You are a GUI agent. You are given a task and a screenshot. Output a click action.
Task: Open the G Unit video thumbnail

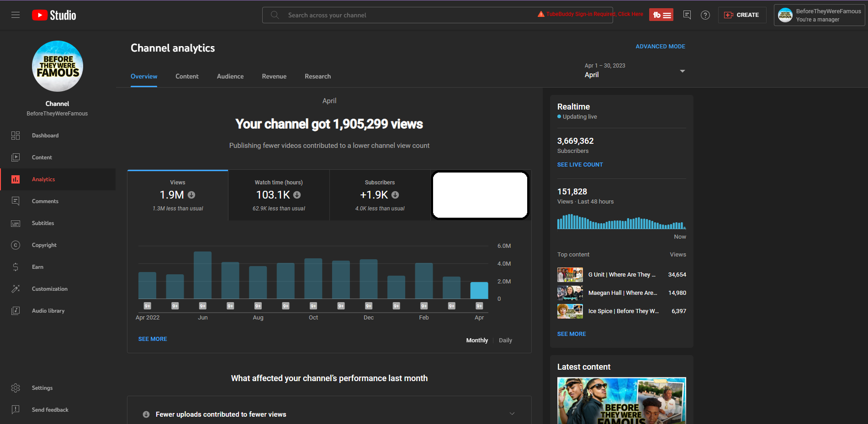click(x=570, y=275)
